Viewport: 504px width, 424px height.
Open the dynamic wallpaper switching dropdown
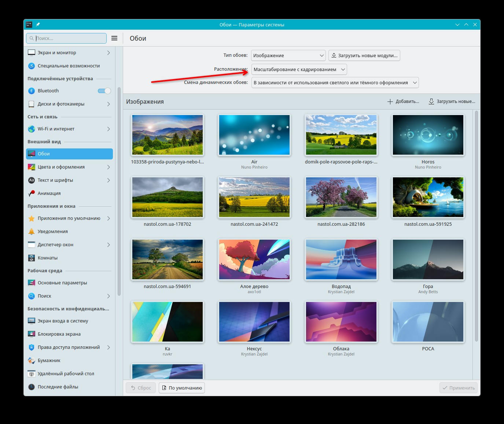pyautogui.click(x=335, y=82)
